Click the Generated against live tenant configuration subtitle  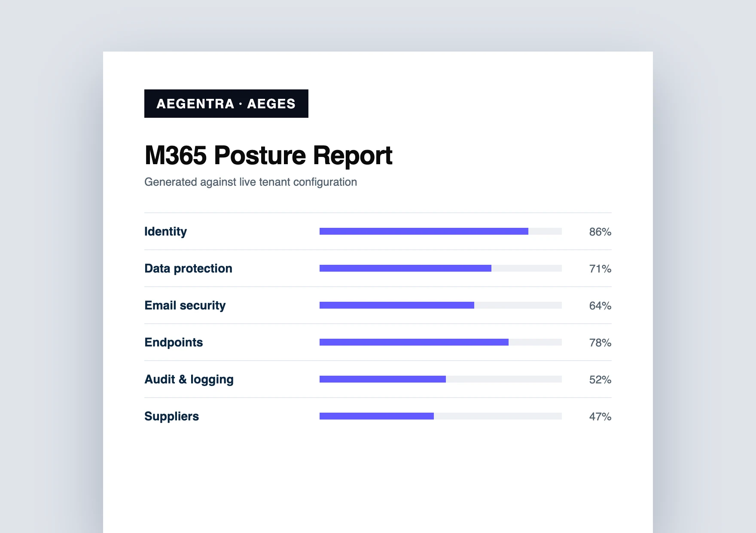tap(250, 182)
